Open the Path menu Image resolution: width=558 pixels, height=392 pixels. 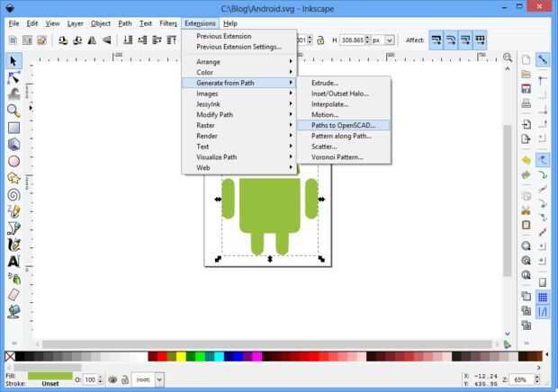click(125, 23)
